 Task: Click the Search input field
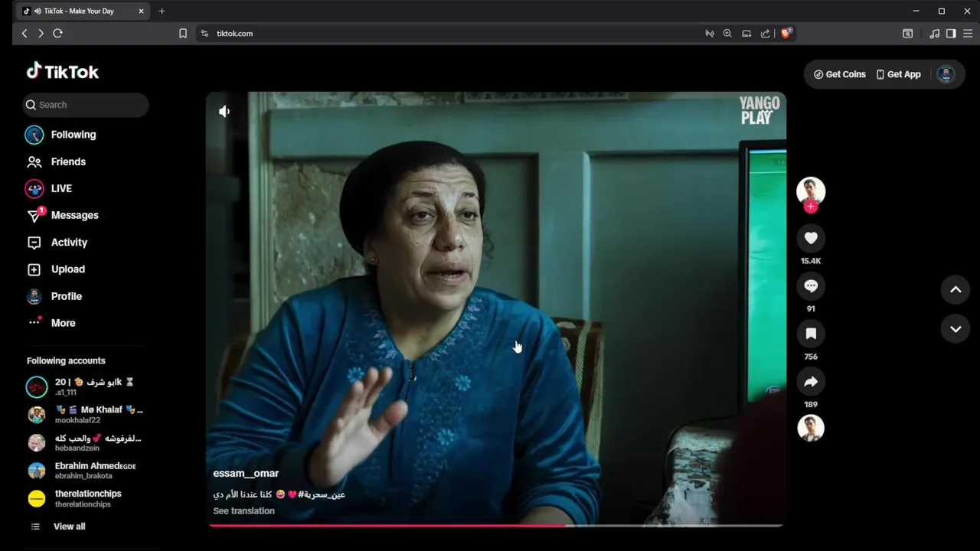[x=85, y=105]
